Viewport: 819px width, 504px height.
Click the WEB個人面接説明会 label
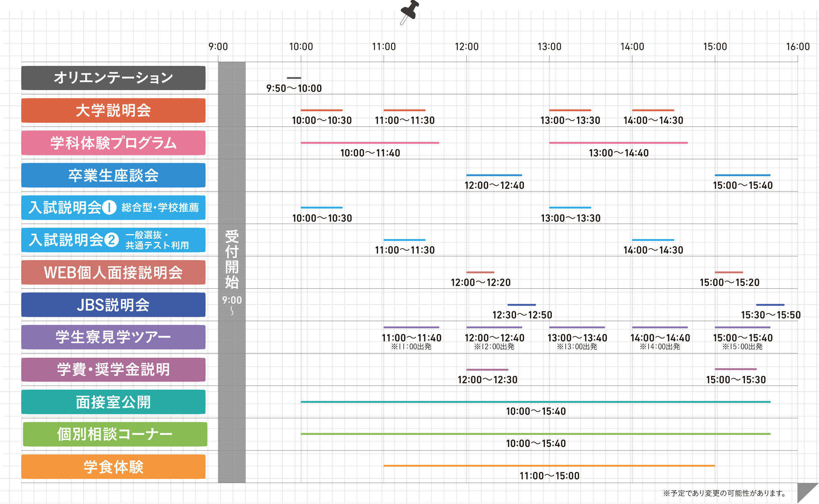click(x=113, y=272)
